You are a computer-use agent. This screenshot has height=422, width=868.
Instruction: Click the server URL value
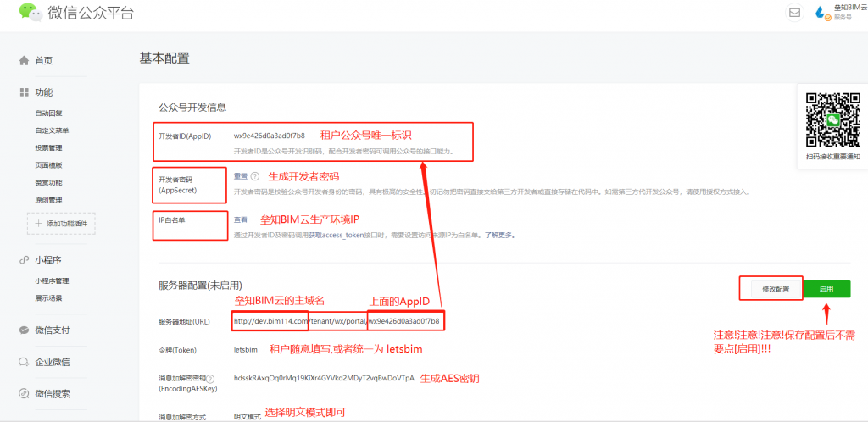(x=337, y=321)
